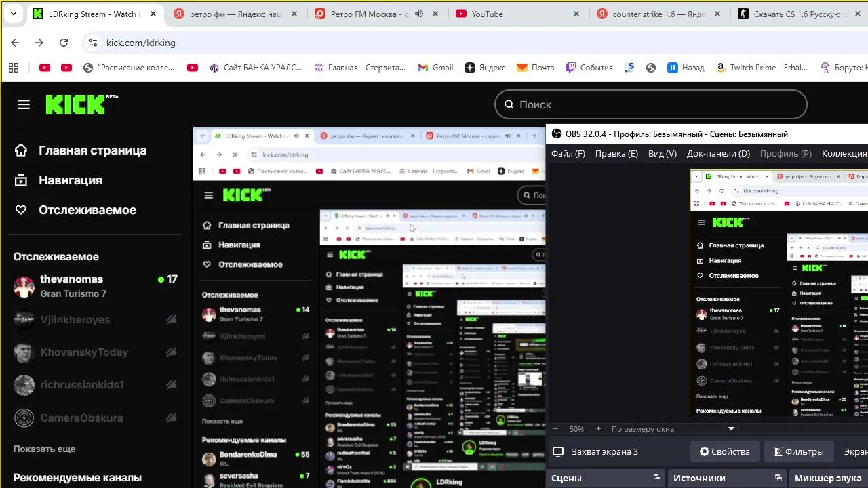Open thevanomas channel in main Kick sidebar
Screen dimensions: 868x488
[x=95, y=286]
